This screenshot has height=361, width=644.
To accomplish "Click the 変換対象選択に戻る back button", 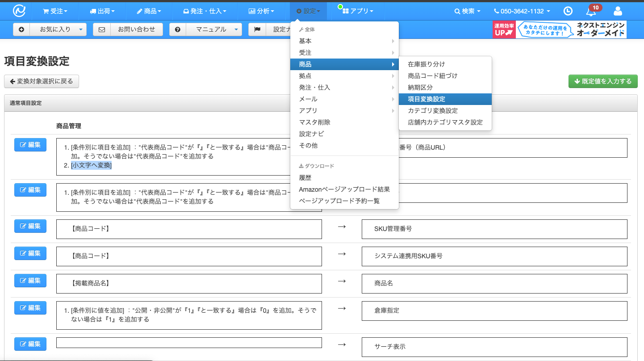I will tap(42, 81).
